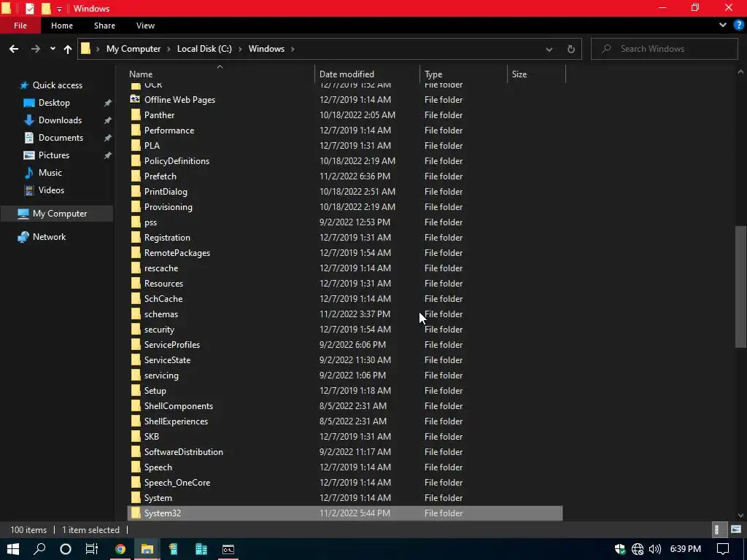
Task: Open Videos in navigation pane
Action: coord(51,190)
